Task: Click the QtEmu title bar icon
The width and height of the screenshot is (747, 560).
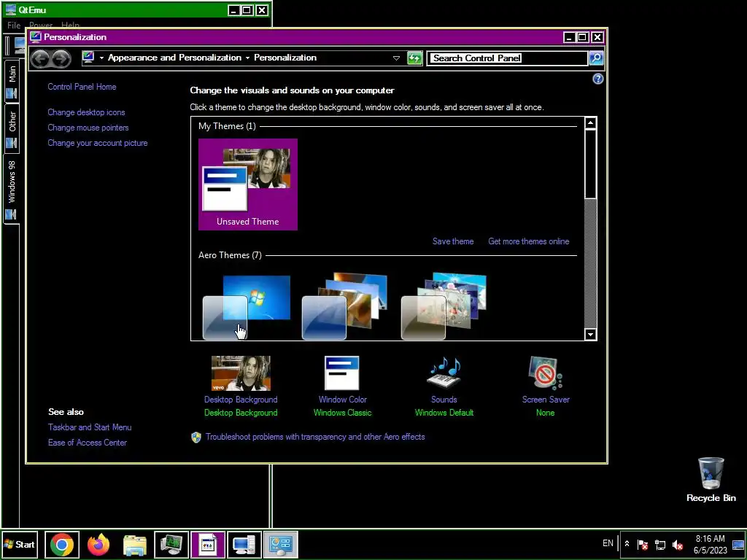Action: tap(10, 9)
